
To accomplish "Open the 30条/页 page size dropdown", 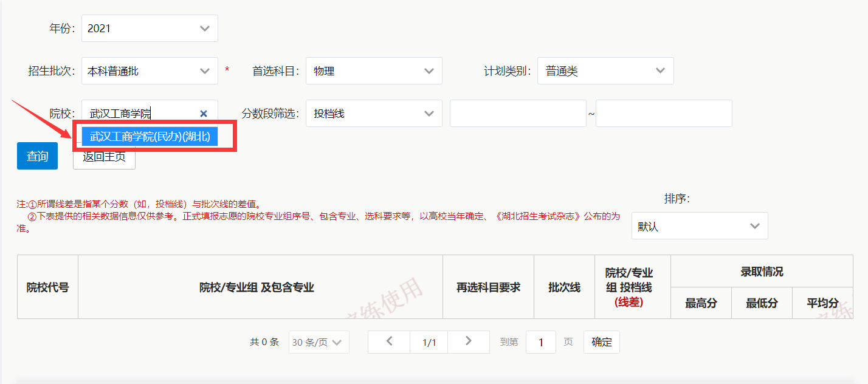I will click(318, 341).
